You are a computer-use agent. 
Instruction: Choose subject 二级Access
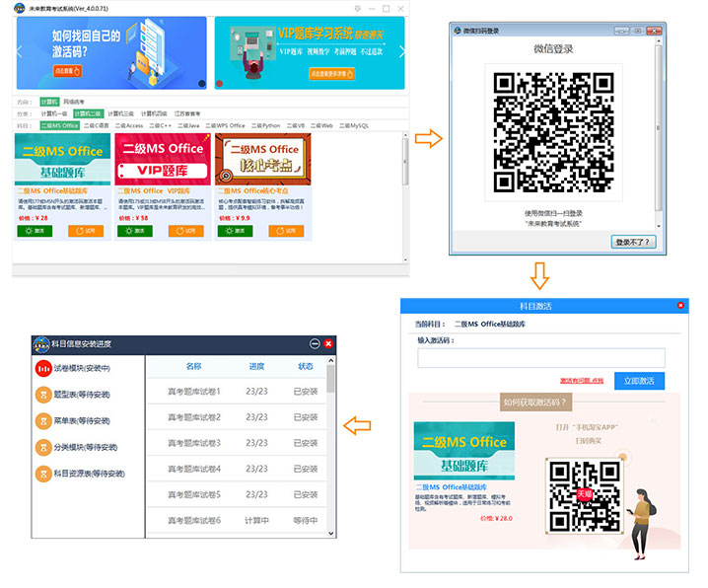(129, 125)
